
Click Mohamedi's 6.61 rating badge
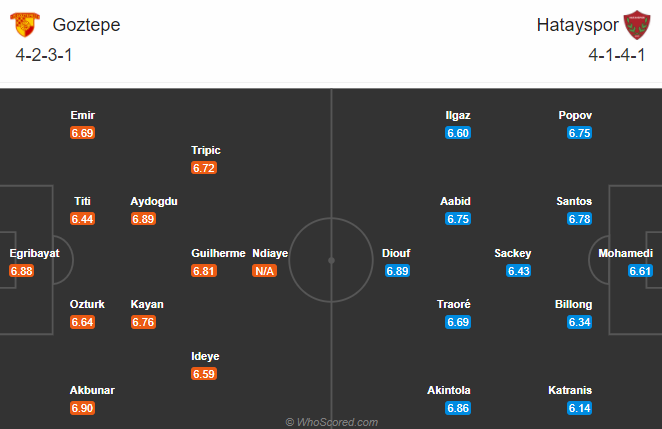point(640,271)
